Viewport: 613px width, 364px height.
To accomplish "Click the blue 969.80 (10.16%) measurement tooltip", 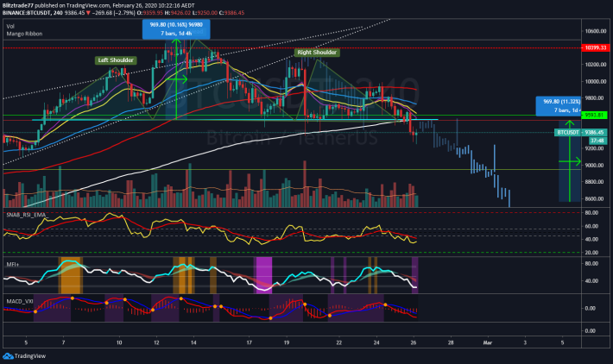I will tap(175, 28).
